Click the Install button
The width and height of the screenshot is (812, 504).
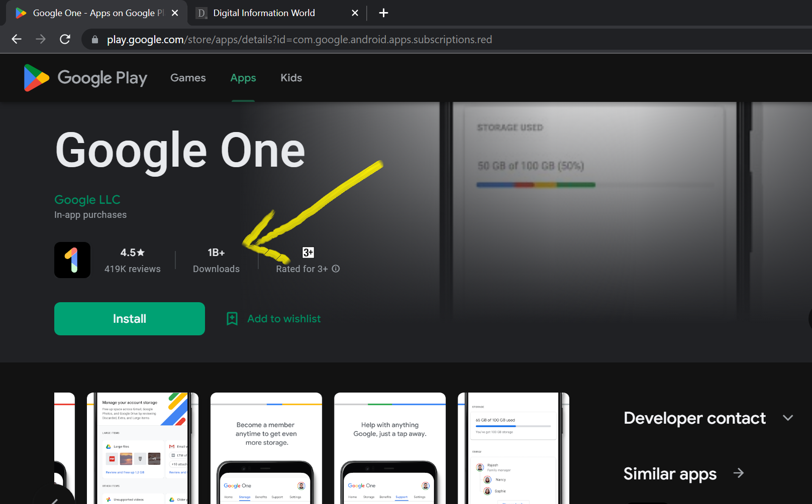coord(130,319)
